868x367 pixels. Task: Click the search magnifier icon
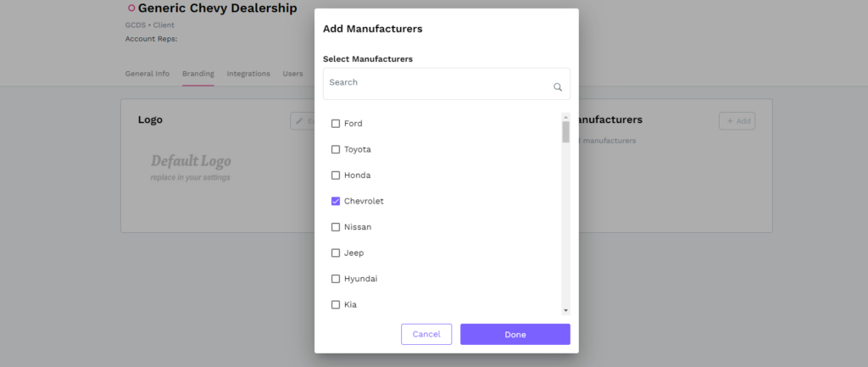pos(558,86)
